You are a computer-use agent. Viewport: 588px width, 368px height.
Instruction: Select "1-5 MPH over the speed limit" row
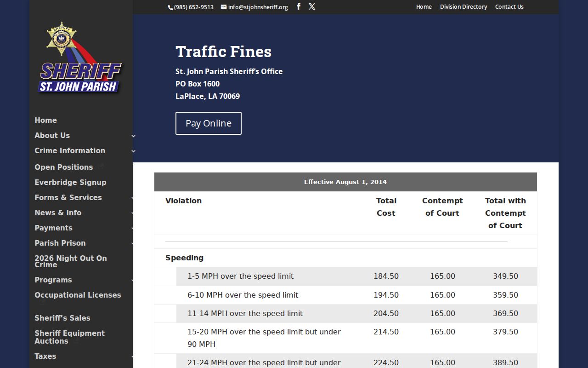(x=345, y=276)
